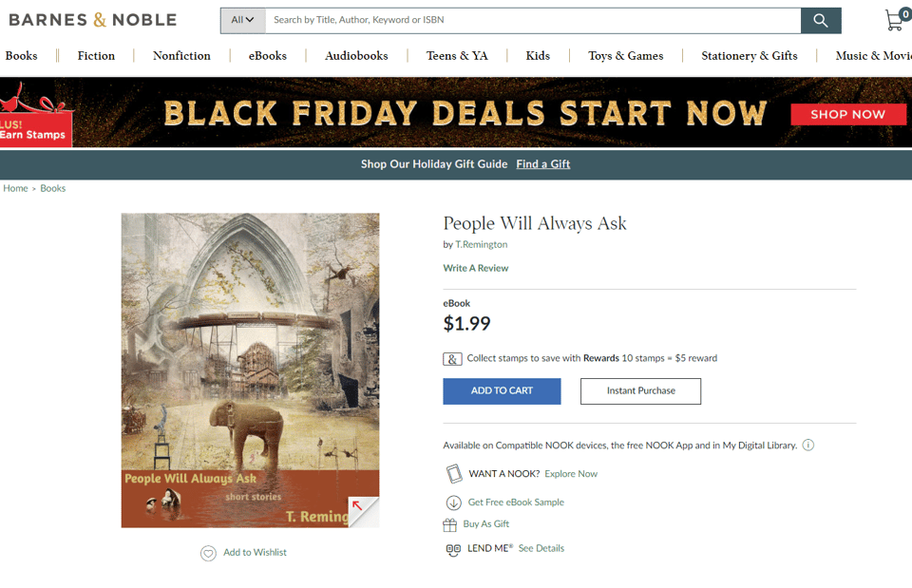Open the Kids menu
This screenshot has width=912, height=588.
pos(538,56)
